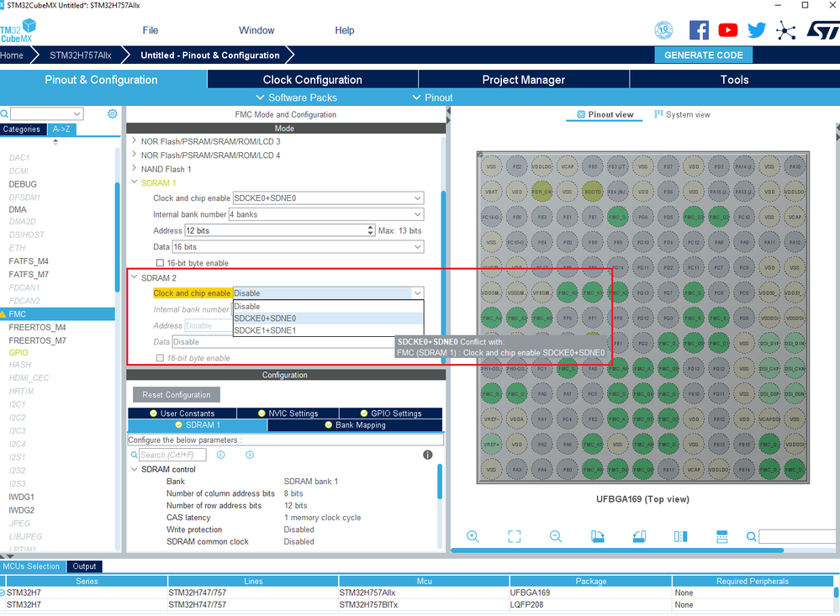Open the Internal bank number dropdown for SDRAM 1
The width and height of the screenshot is (840, 616).
click(326, 214)
